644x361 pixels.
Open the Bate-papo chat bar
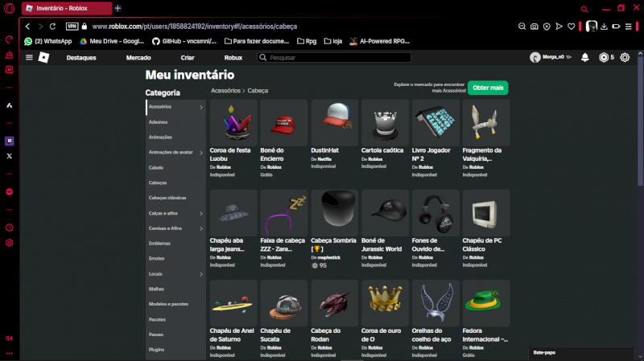581,353
